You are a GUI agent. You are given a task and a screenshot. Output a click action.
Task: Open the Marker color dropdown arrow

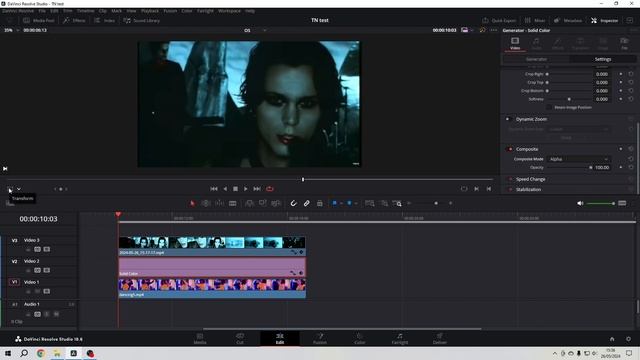point(356,203)
